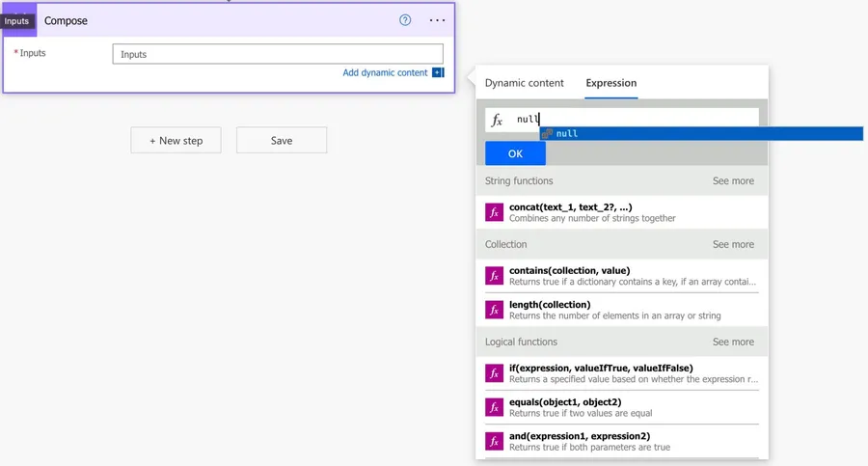The image size is (868, 466).
Task: Switch to the Dynamic content tab
Action: [524, 83]
